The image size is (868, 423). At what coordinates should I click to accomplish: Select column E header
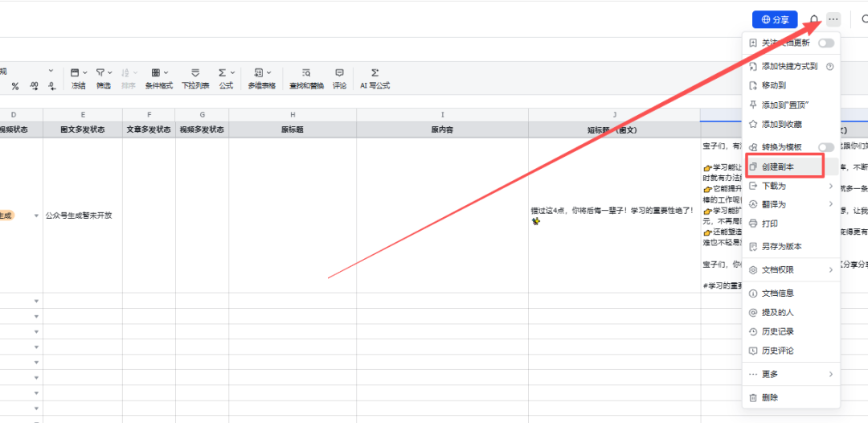click(83, 115)
